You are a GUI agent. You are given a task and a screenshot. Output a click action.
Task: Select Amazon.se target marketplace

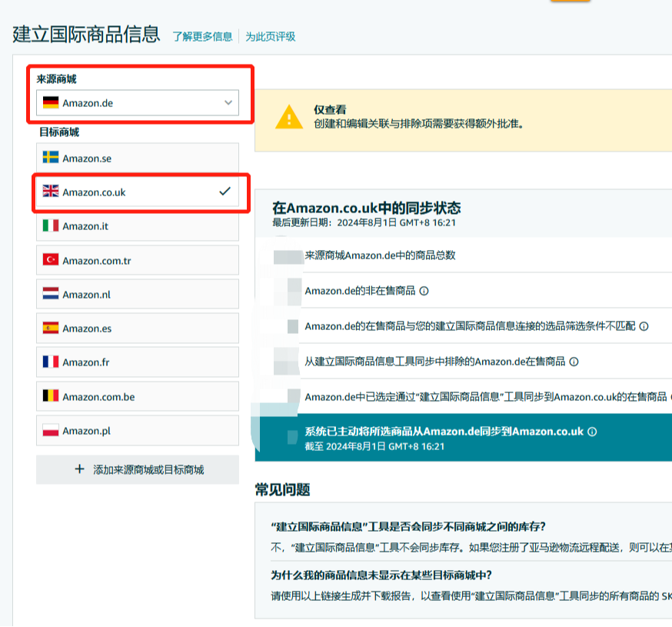138,158
